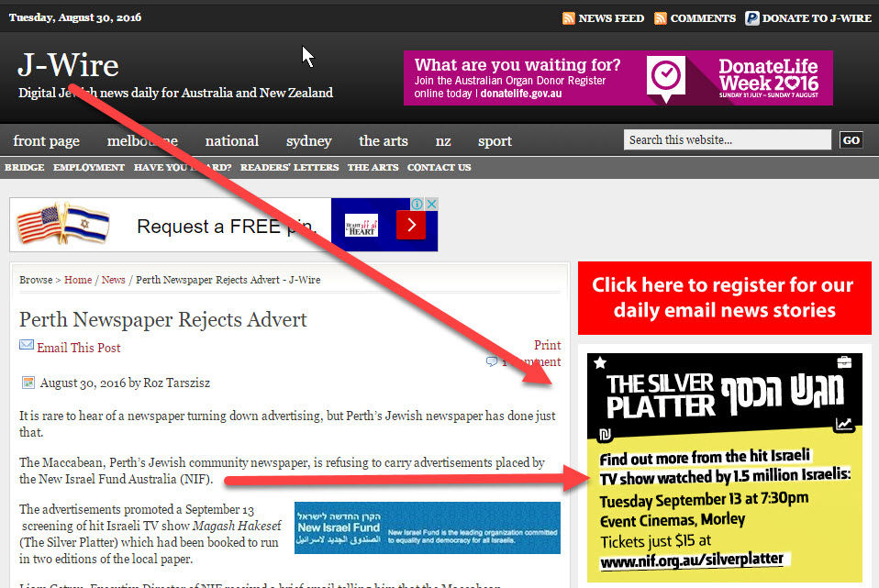Click Email This Post link
Image resolution: width=879 pixels, height=588 pixels.
coord(79,348)
